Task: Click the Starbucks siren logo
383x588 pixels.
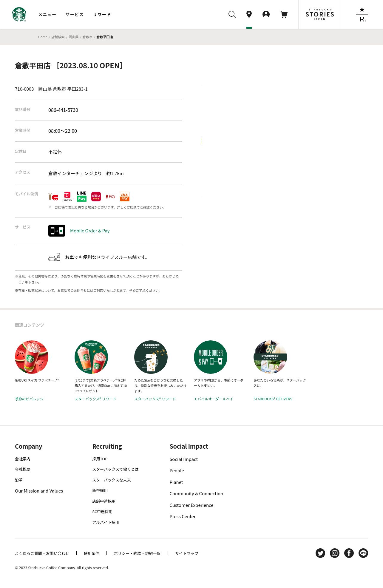Action: point(19,14)
